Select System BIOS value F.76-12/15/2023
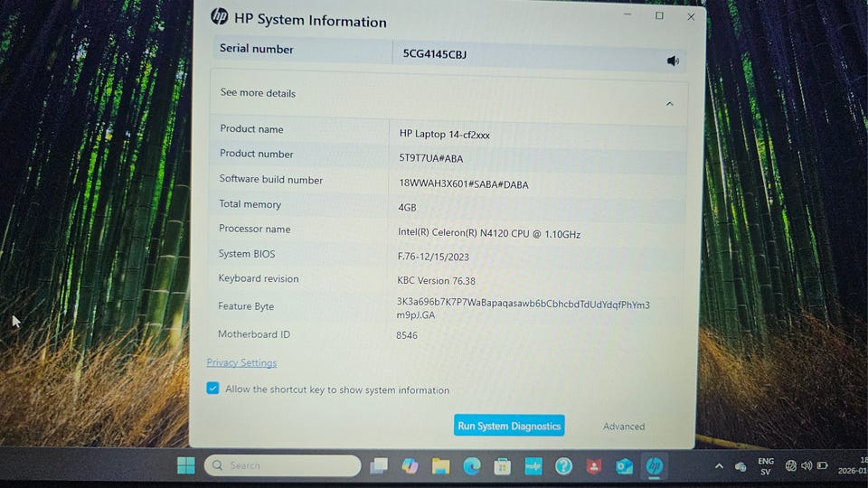868x488 pixels. (433, 257)
